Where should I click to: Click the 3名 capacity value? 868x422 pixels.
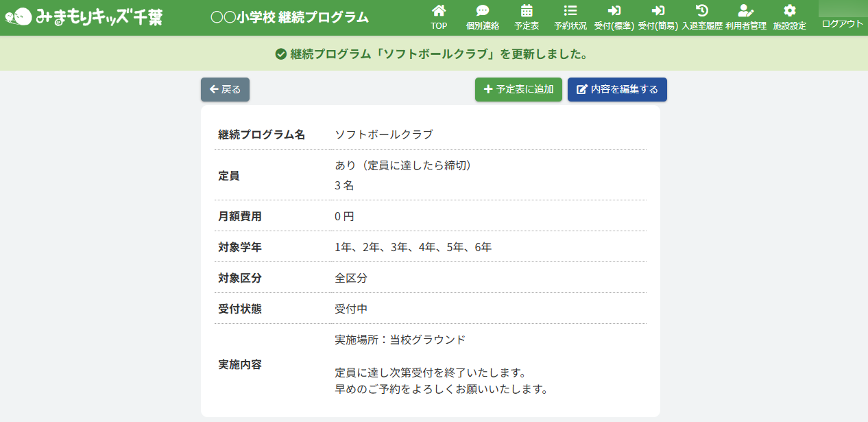[x=344, y=186]
